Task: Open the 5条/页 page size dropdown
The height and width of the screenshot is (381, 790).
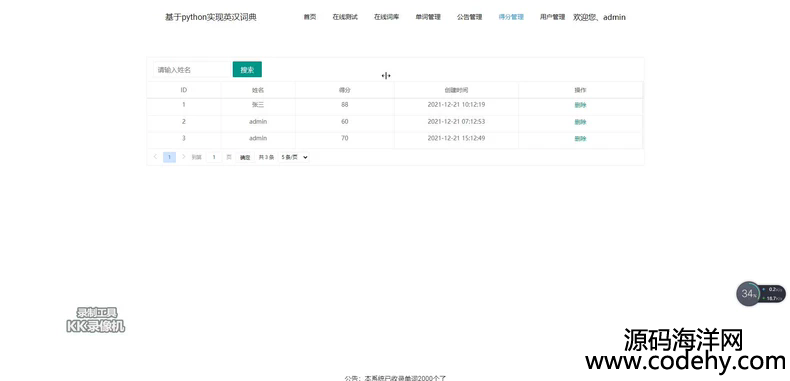Action: [294, 157]
